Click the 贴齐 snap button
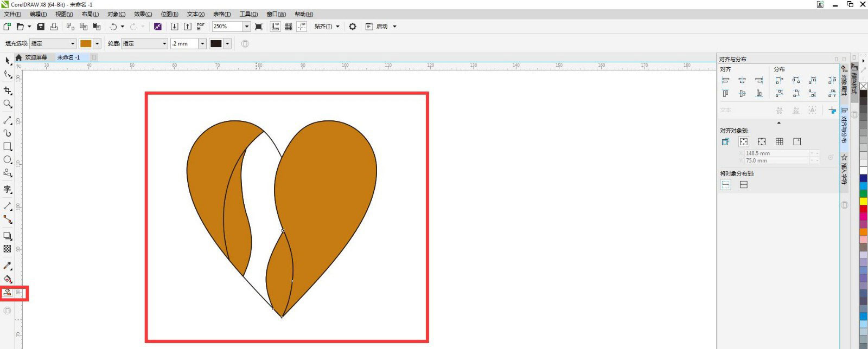This screenshot has height=349, width=868. pyautogui.click(x=323, y=27)
